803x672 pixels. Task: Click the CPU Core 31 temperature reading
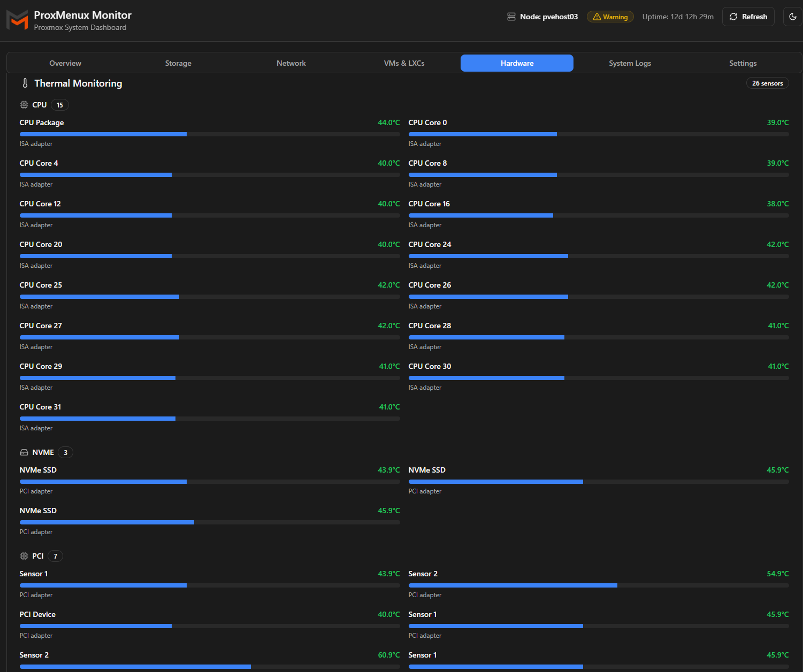389,407
